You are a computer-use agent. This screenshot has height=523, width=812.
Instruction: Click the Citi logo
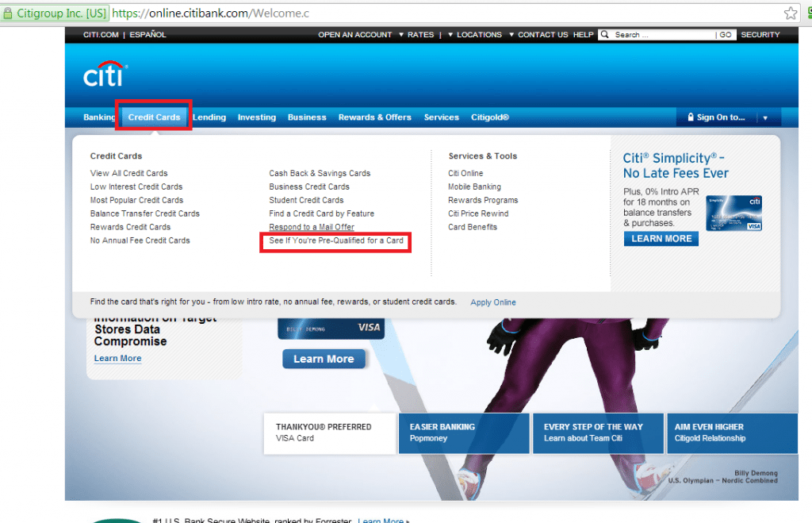[105, 75]
